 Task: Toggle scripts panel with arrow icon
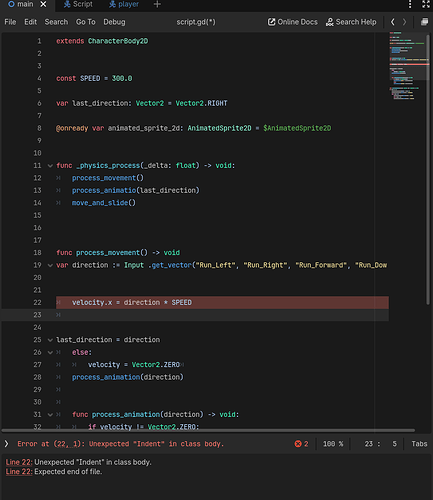click(6, 444)
